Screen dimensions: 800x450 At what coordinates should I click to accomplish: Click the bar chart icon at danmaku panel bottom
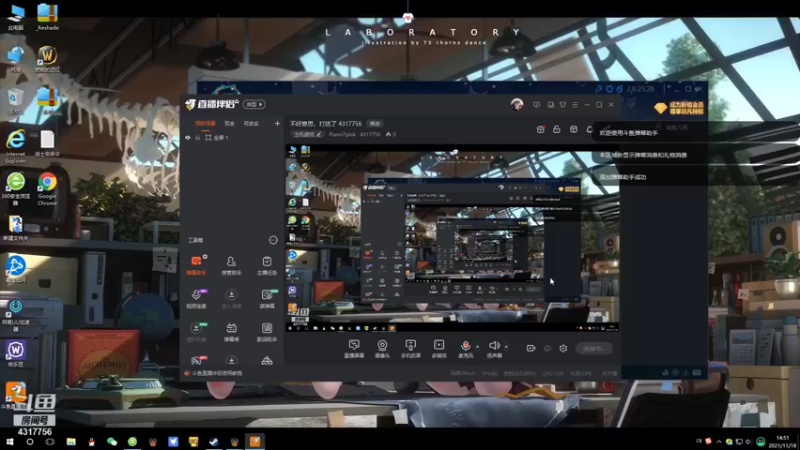click(665, 372)
